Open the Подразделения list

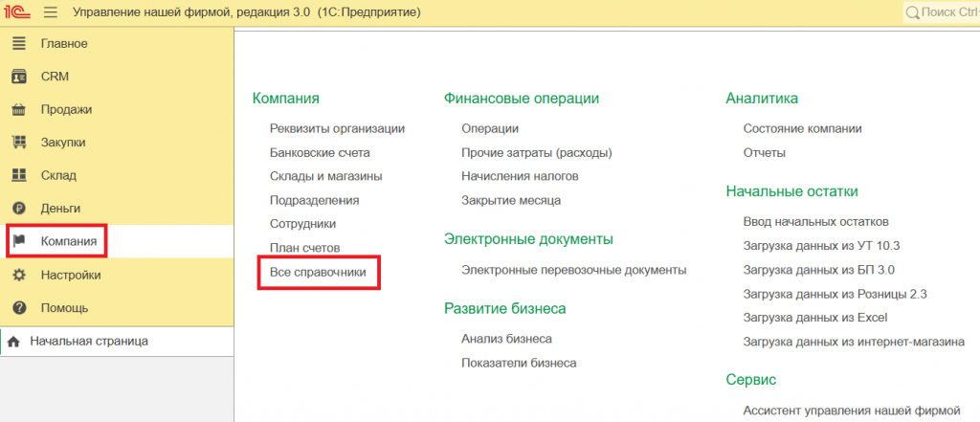[x=314, y=201]
